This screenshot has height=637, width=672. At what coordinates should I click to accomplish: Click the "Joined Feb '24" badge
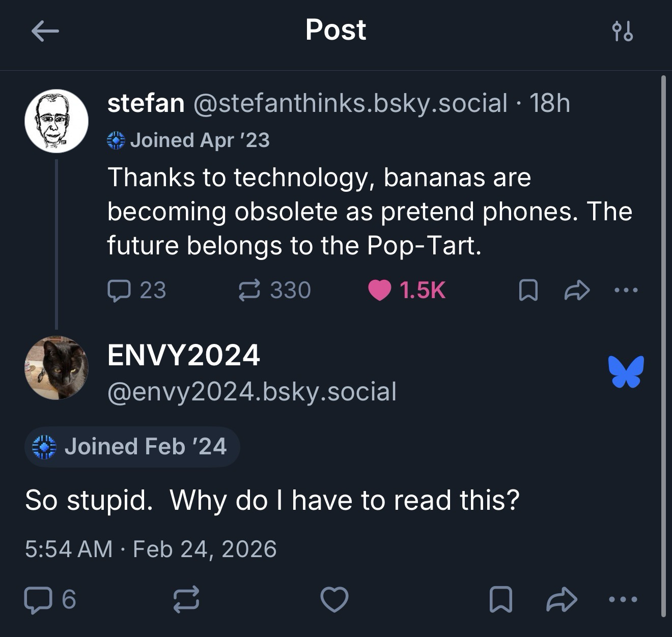click(132, 447)
